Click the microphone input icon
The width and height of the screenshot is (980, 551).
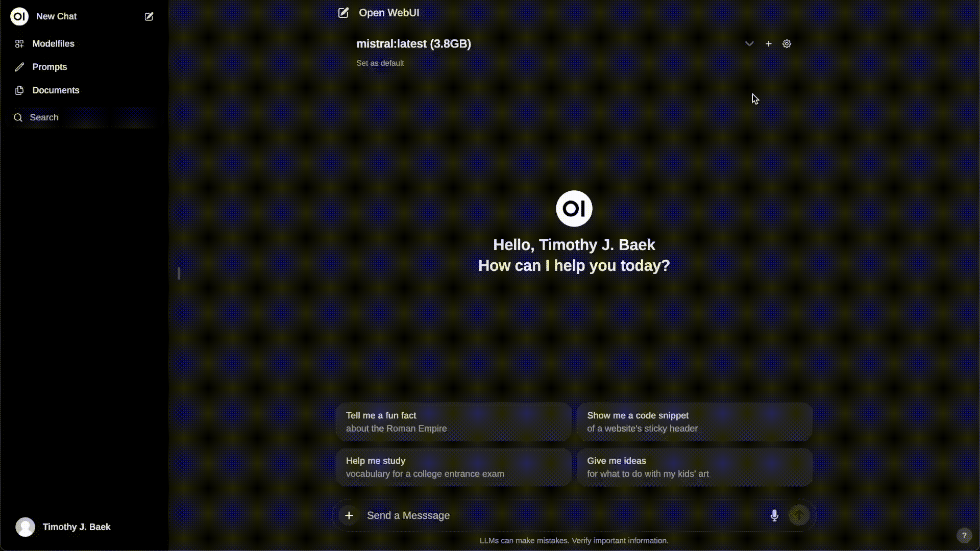point(774,515)
